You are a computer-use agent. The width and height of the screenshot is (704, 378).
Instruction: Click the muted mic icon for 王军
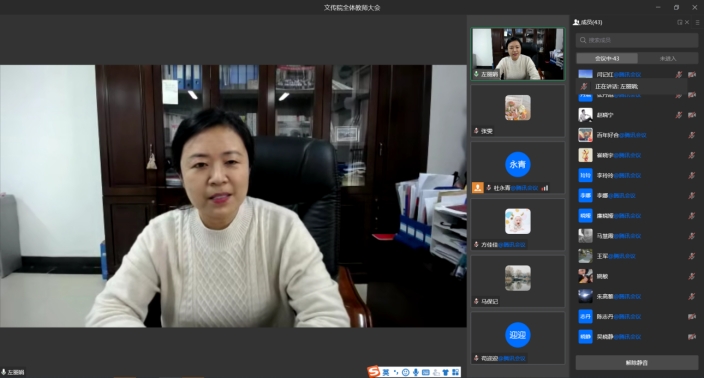(692, 256)
